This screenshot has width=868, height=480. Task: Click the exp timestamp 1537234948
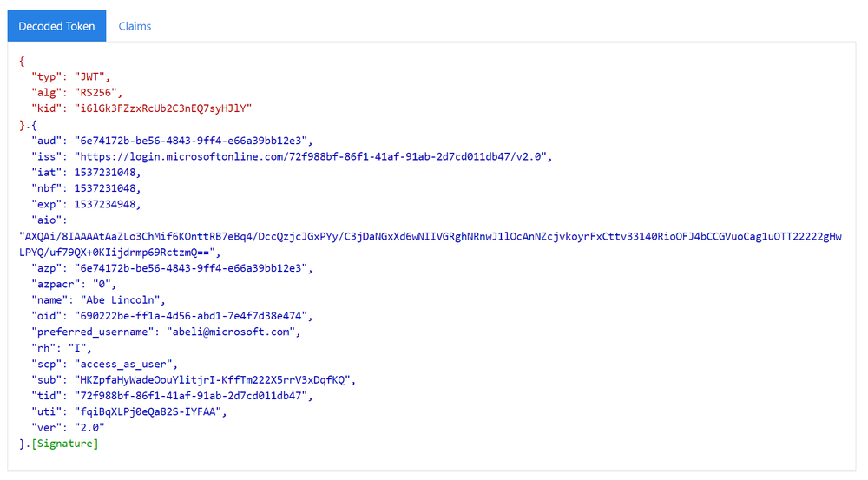click(107, 205)
